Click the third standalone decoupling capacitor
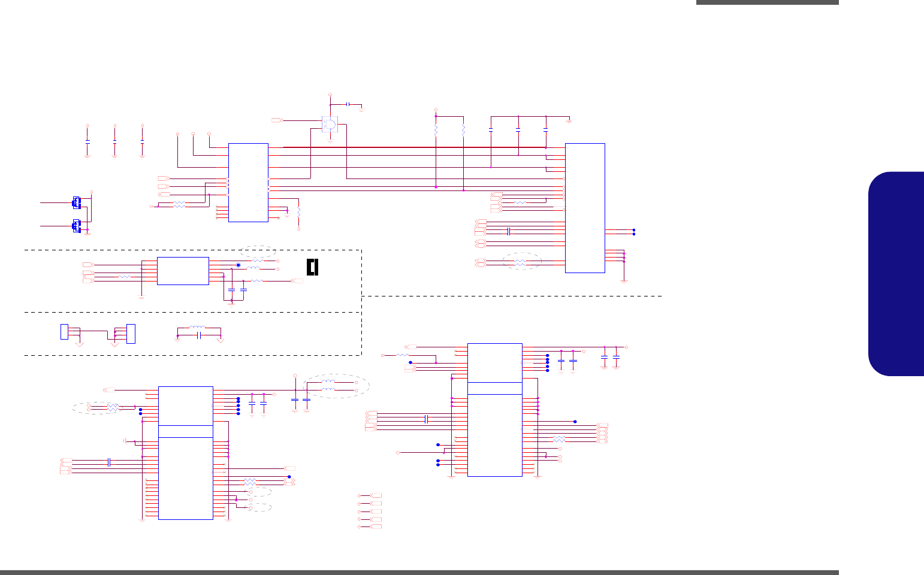Viewport: 924px width, 575px height. click(x=142, y=141)
